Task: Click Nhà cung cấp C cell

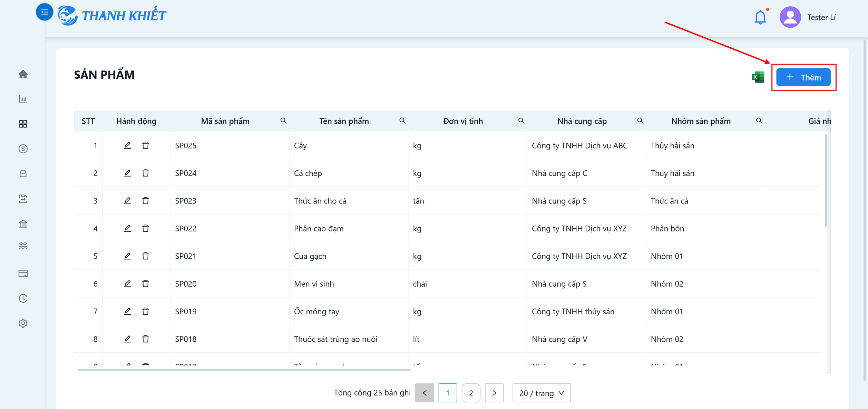Action: click(586, 173)
